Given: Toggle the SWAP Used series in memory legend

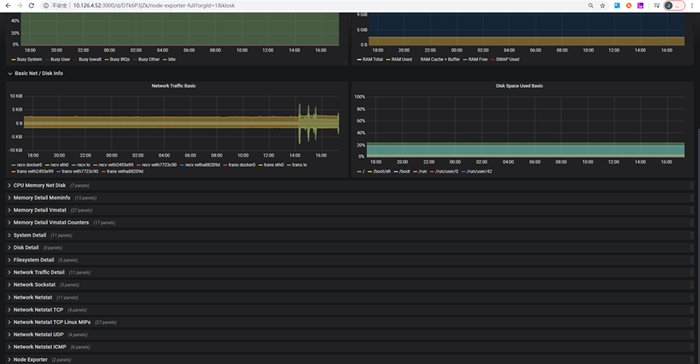Looking at the screenshot, I should (508, 59).
